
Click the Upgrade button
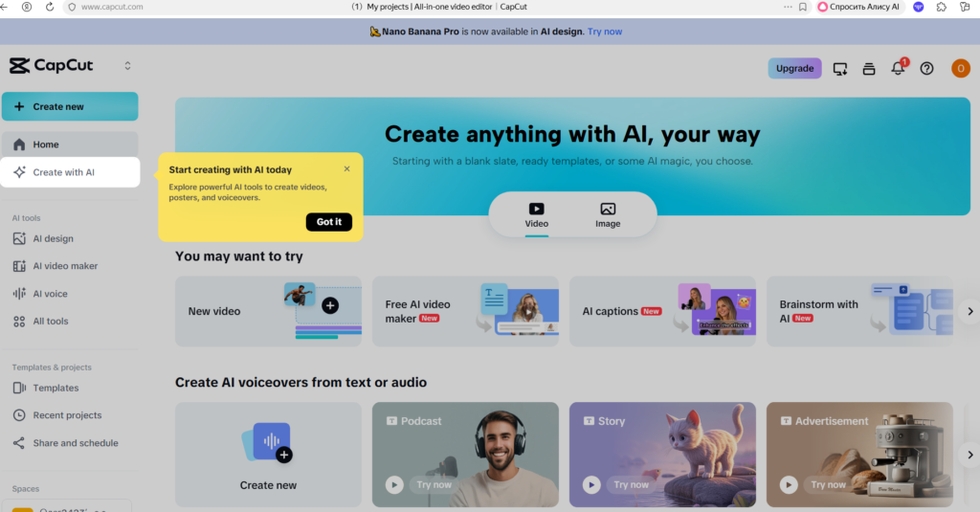click(794, 69)
